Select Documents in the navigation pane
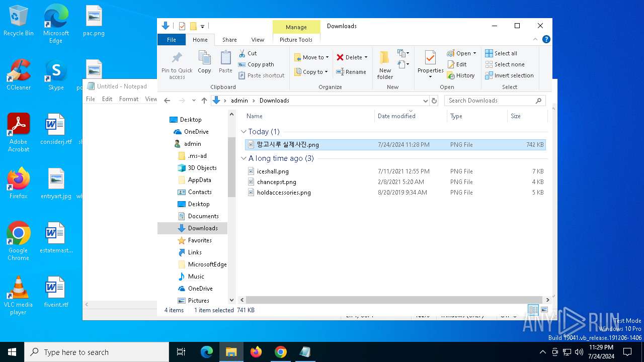Image resolution: width=644 pixels, height=362 pixels. click(x=203, y=216)
